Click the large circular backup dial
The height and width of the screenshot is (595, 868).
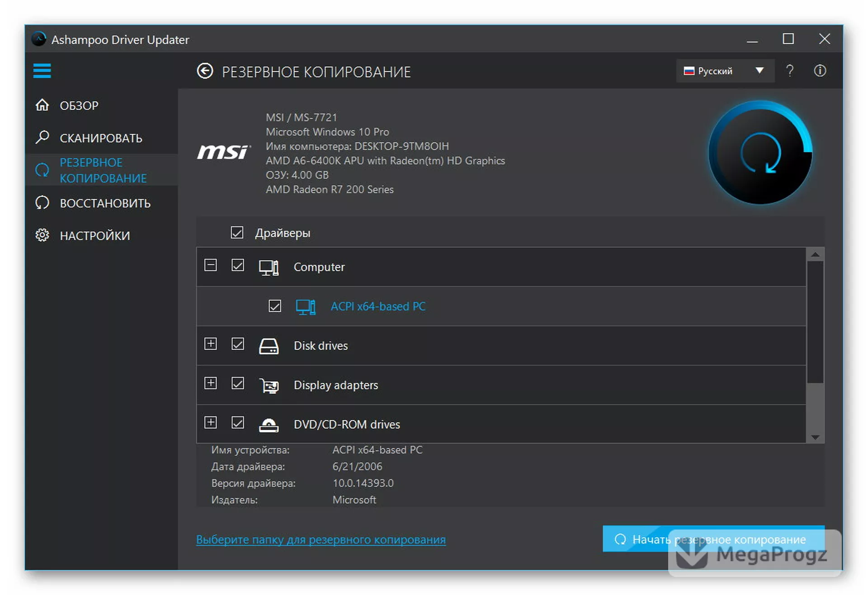(759, 153)
